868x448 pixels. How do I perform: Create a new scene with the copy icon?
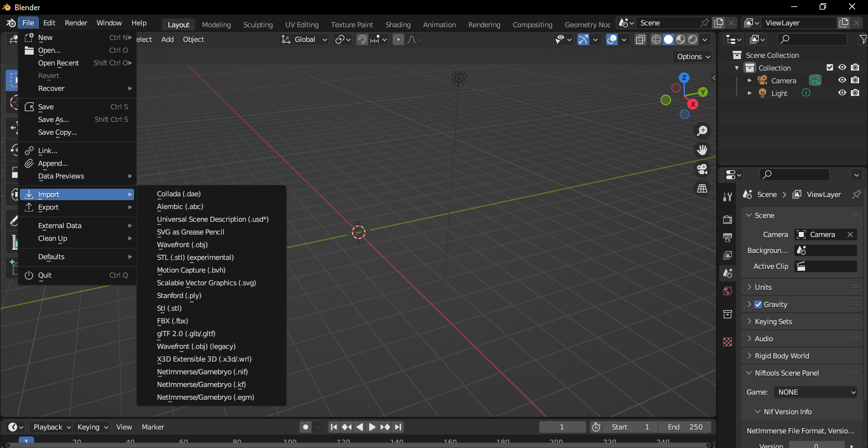coord(719,22)
